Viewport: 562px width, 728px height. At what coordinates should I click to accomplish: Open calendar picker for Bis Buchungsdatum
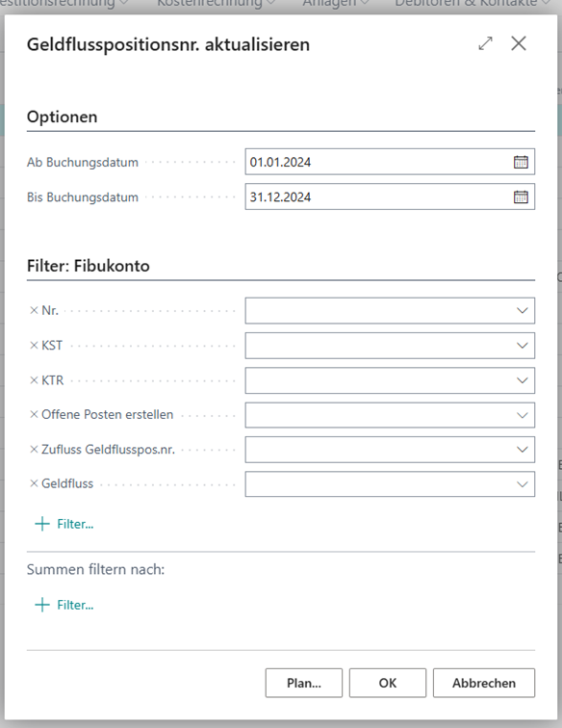click(521, 196)
